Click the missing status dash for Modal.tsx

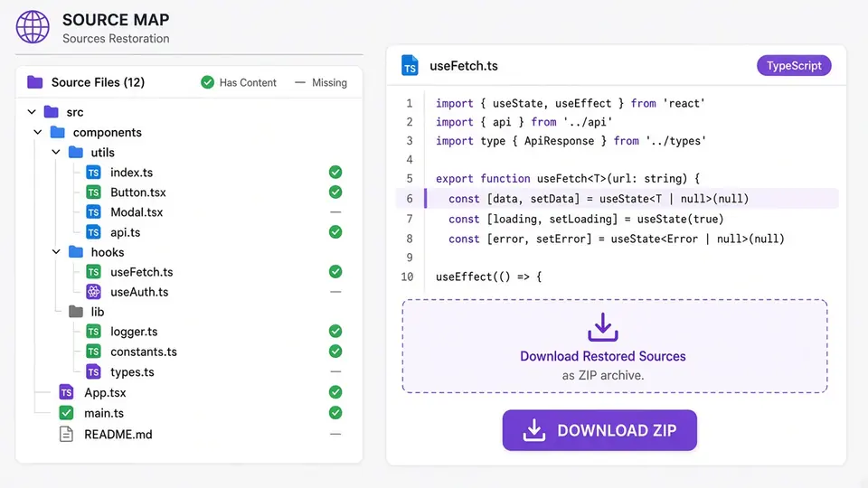[x=335, y=211]
